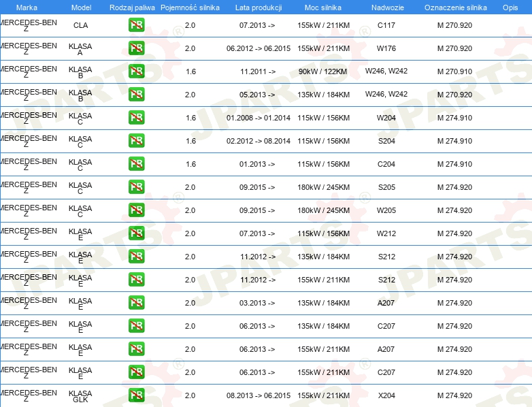Click the W205 body code

pos(386,210)
